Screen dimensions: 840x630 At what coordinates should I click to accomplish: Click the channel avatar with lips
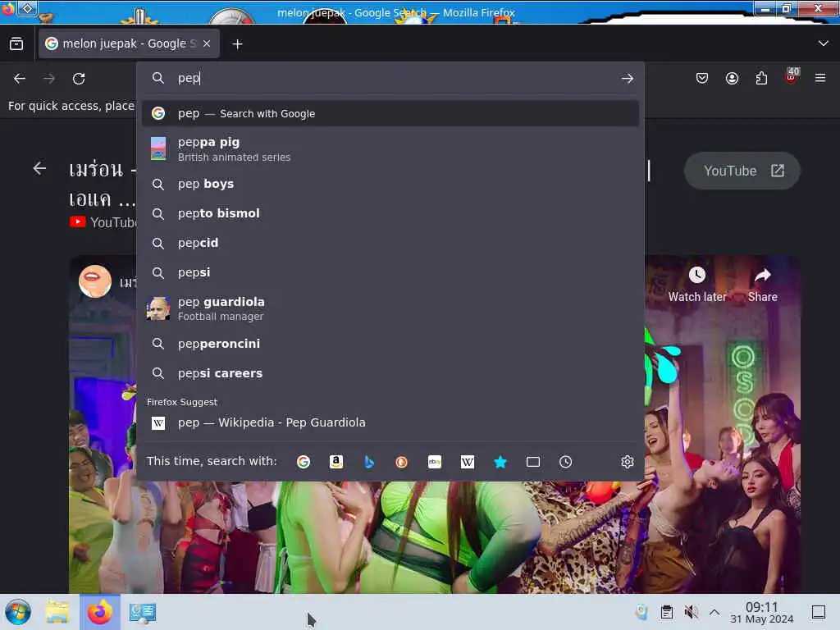[x=95, y=281]
